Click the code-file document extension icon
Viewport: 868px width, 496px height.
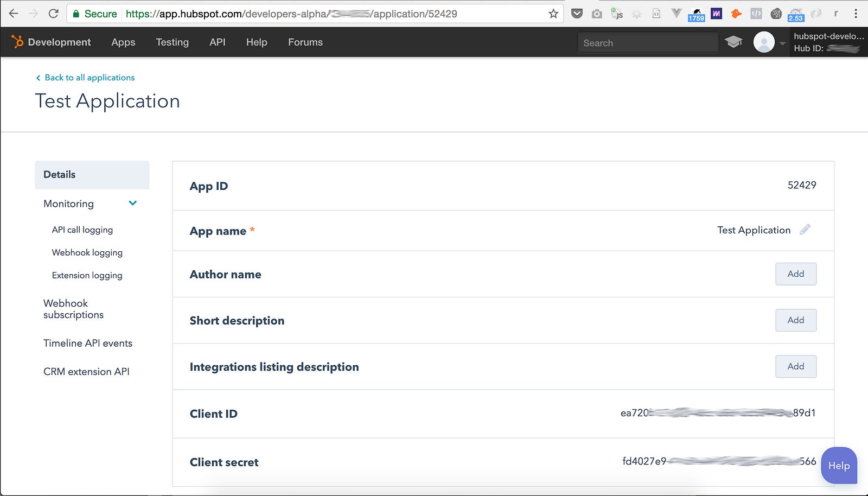656,14
